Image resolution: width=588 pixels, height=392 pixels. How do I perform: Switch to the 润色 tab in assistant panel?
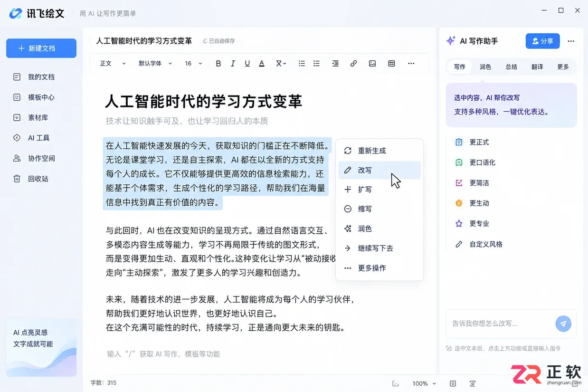point(485,67)
